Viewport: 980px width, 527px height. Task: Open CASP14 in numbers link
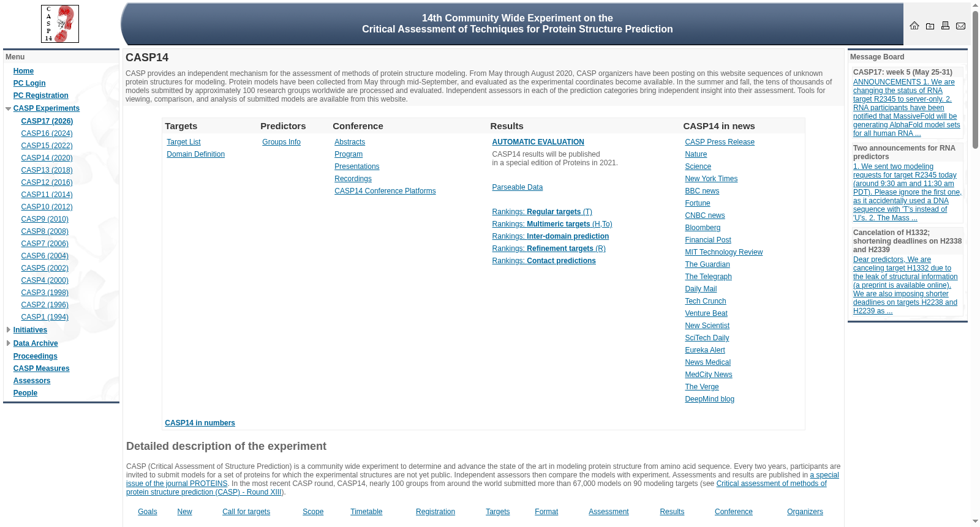[200, 423]
